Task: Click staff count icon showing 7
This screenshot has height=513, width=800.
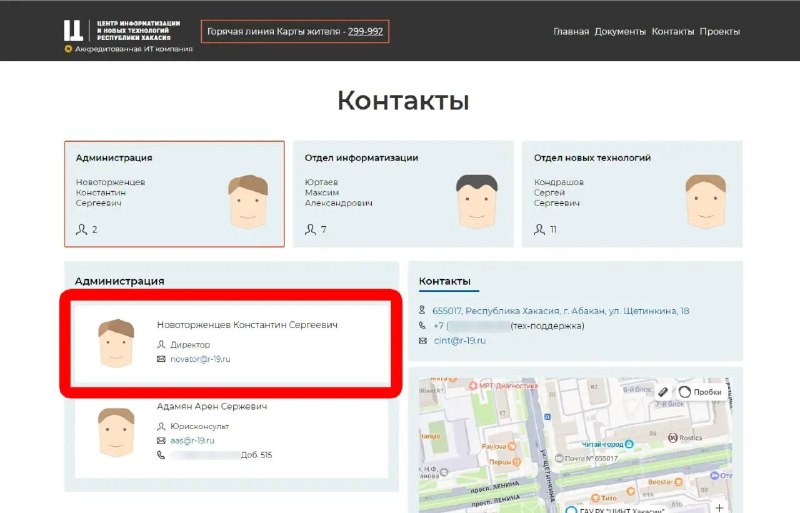Action: coord(310,229)
